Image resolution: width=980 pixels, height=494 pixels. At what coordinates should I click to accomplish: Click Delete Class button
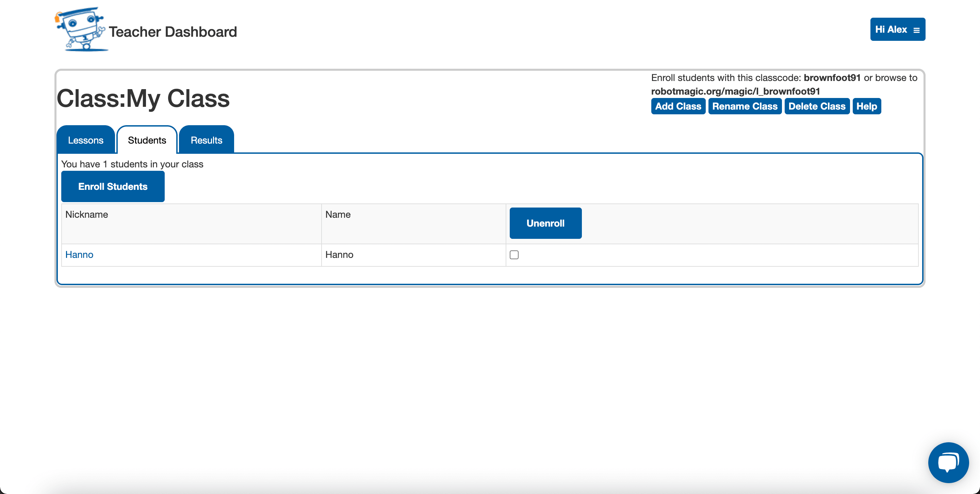click(816, 106)
